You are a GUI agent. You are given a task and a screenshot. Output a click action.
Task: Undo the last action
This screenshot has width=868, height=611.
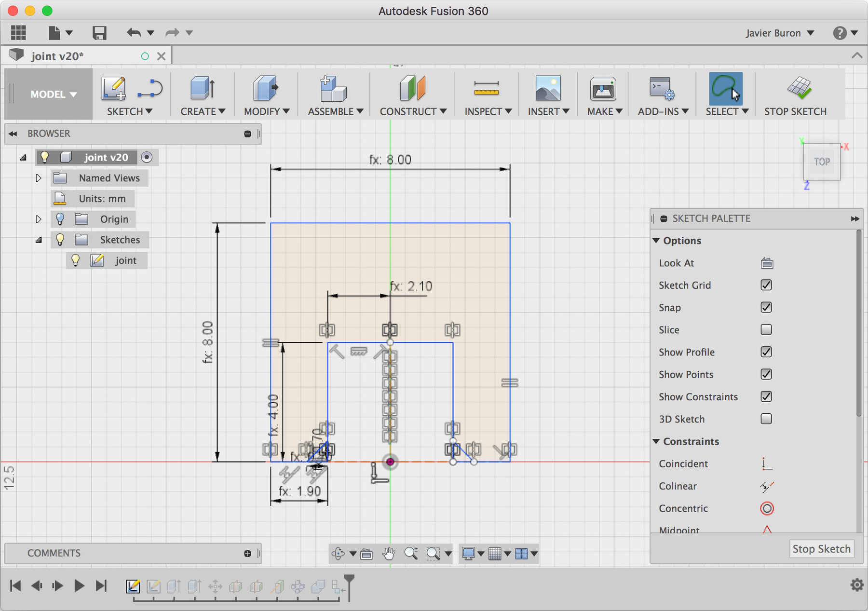(x=134, y=33)
